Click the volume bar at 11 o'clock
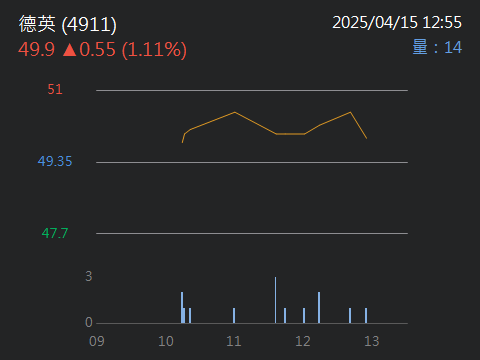 pyautogui.click(x=234, y=315)
